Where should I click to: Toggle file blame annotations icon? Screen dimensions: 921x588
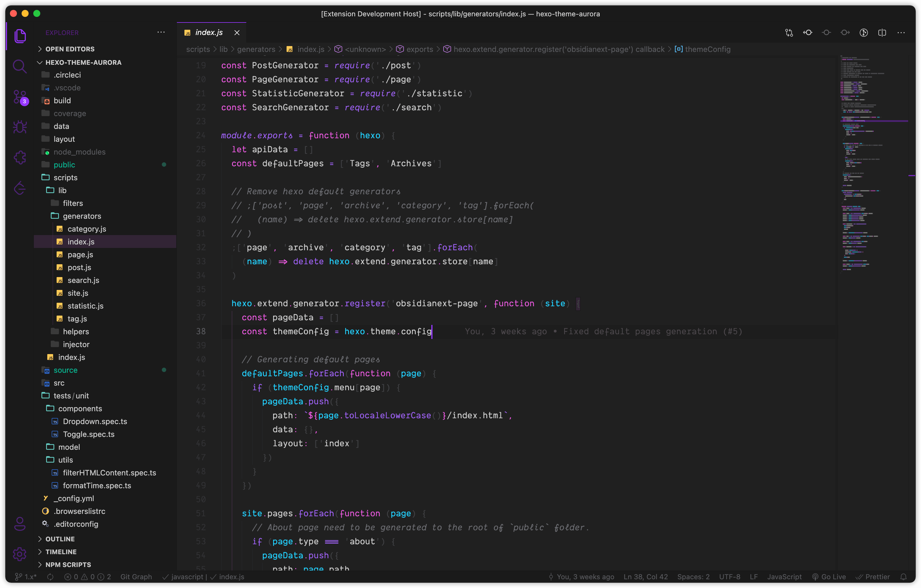[864, 33]
